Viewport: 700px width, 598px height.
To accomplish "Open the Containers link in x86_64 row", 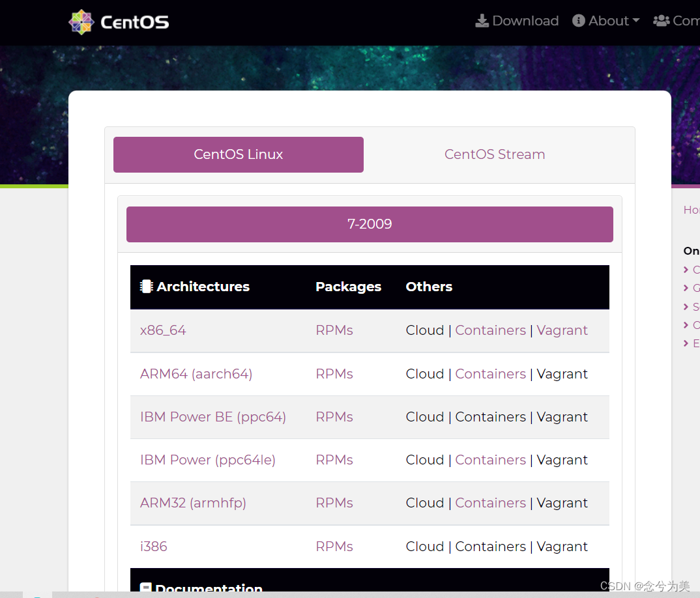I will pos(490,330).
